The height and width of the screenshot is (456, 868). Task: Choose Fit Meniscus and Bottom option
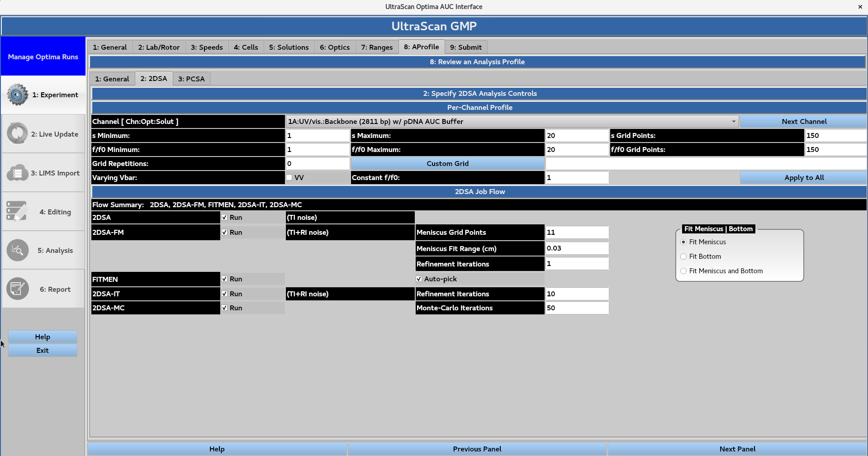683,271
